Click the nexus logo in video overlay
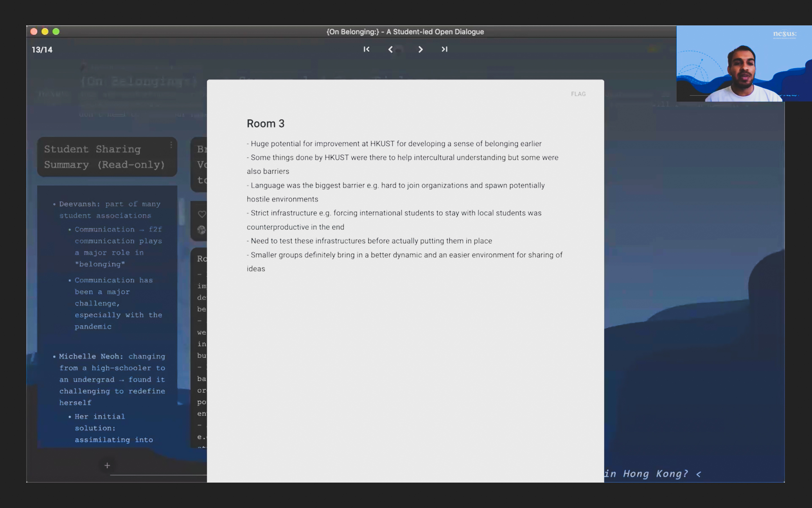This screenshot has width=812, height=508. (x=784, y=34)
